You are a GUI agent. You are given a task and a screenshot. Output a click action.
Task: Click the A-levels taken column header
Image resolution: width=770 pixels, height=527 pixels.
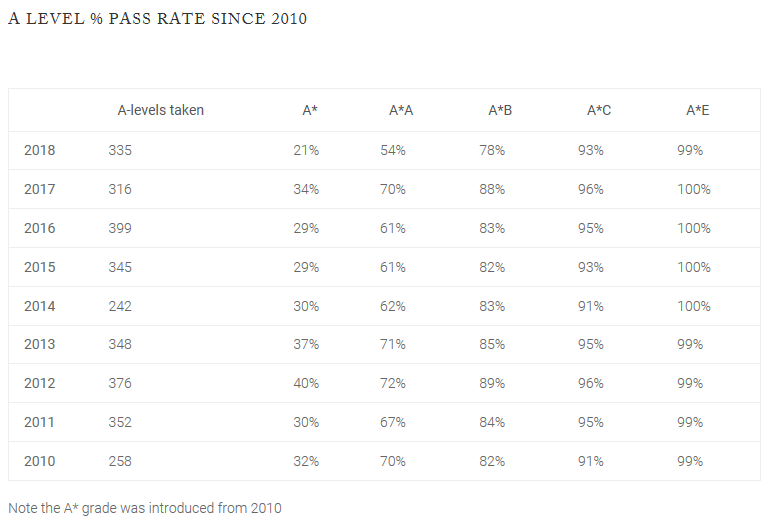click(x=161, y=110)
